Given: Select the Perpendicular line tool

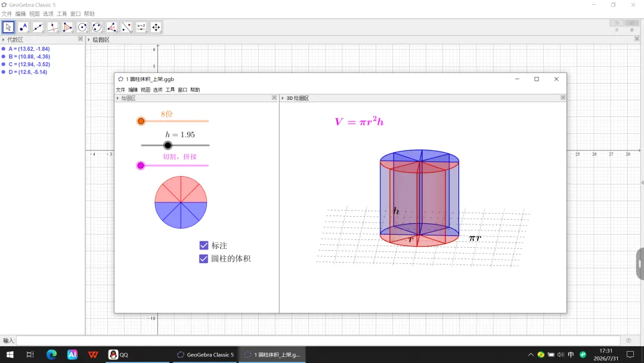Looking at the screenshot, I should click(x=52, y=27).
